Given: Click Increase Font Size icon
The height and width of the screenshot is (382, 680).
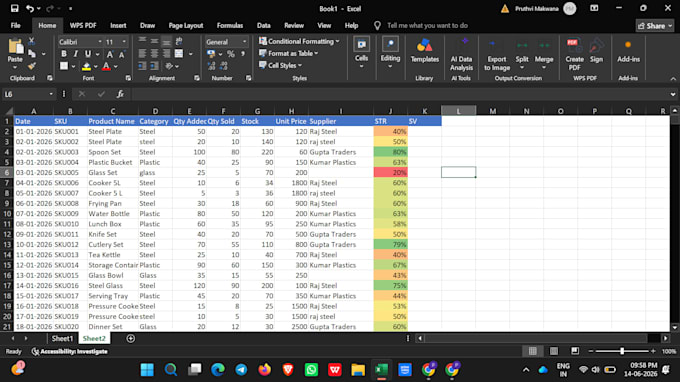Looking at the screenshot, I should click(x=110, y=54).
